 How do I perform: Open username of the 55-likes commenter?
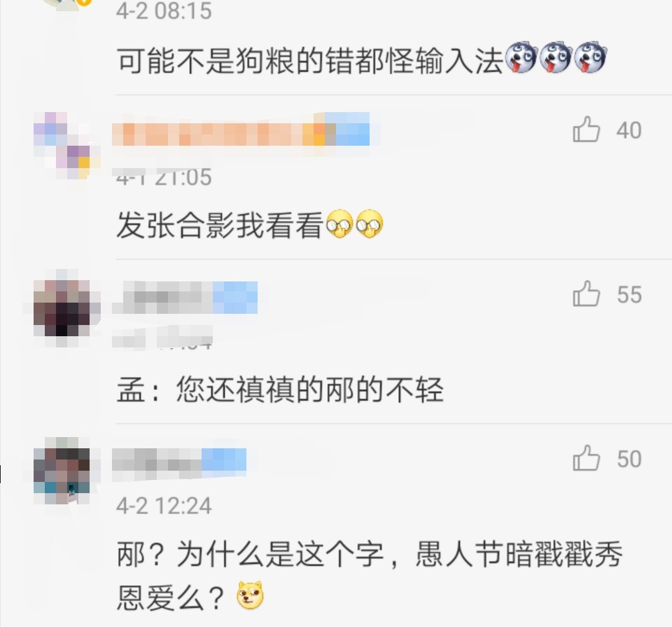(185, 297)
